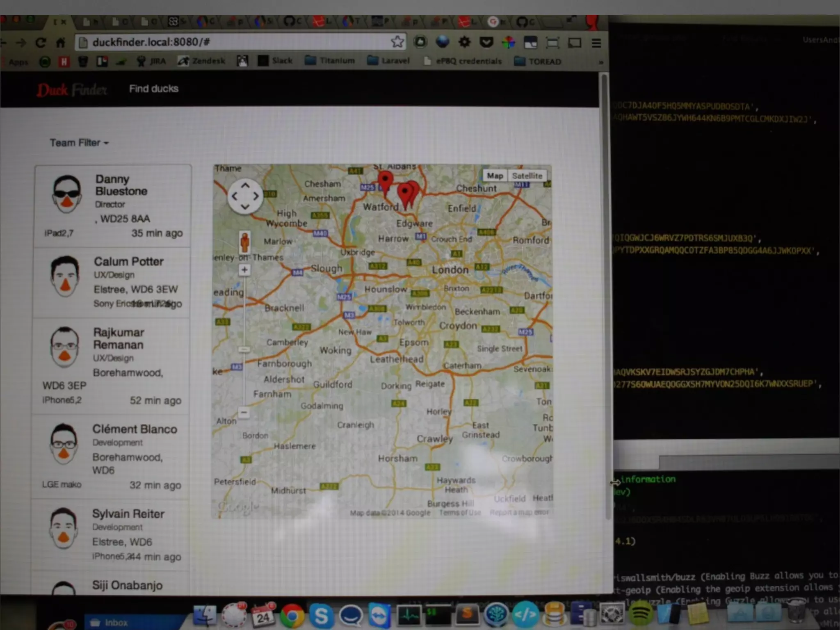Click Report a map error link
Image resolution: width=840 pixels, height=630 pixels.
[520, 512]
